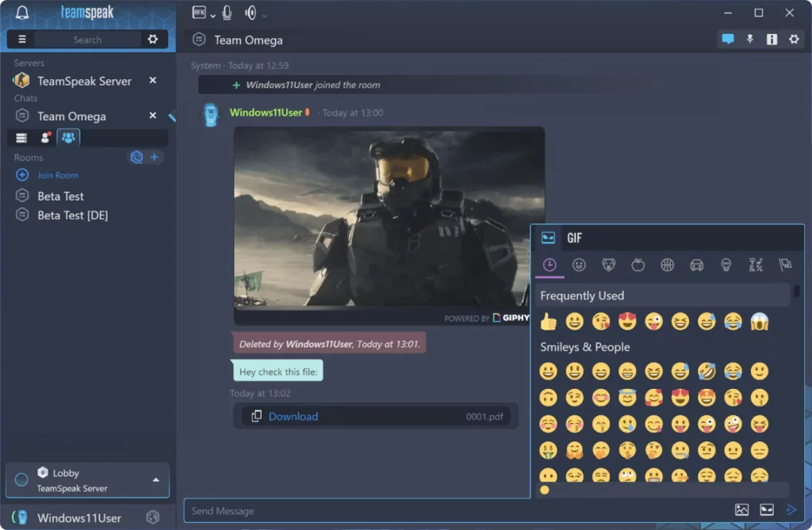Mute the microphone in the top bar
The width and height of the screenshot is (812, 530).
tap(227, 13)
